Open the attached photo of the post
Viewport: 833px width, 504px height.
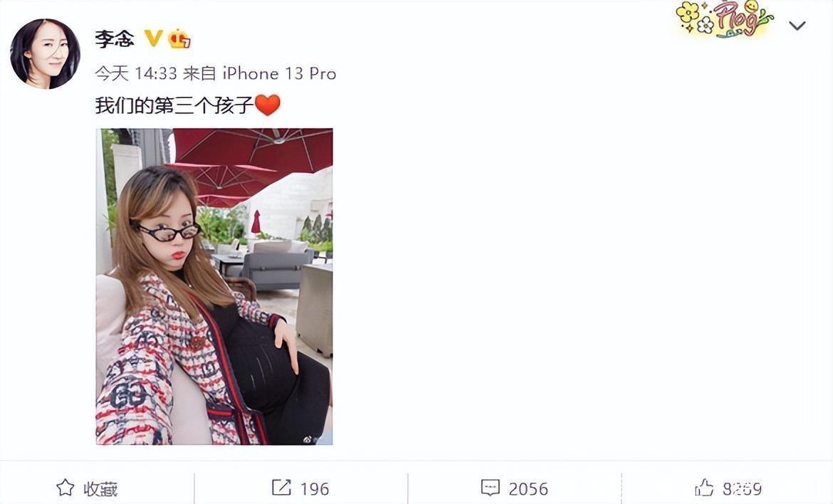pyautogui.click(x=214, y=286)
